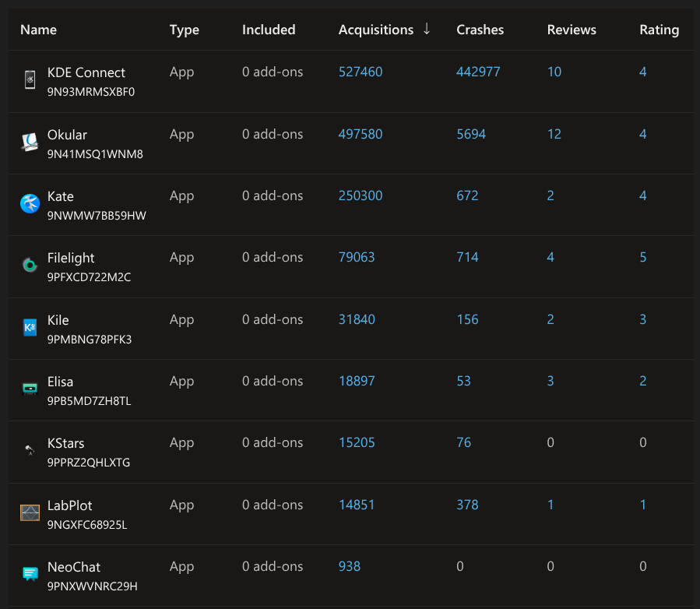Open Okular crashes 5694
The image size is (700, 609).
(x=471, y=135)
